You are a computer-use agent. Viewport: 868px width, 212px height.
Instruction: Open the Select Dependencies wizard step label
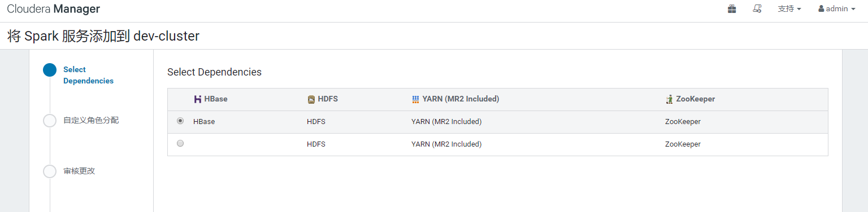point(88,75)
